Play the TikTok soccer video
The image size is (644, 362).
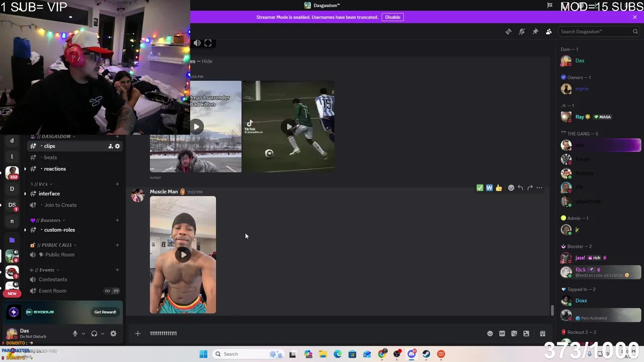pyautogui.click(x=288, y=127)
